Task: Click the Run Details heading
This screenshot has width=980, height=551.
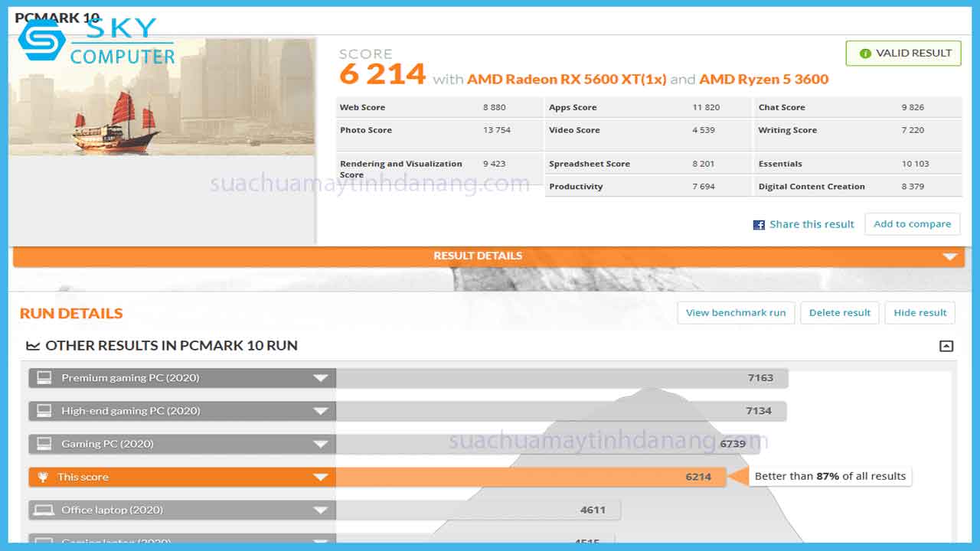Action: [x=71, y=314]
